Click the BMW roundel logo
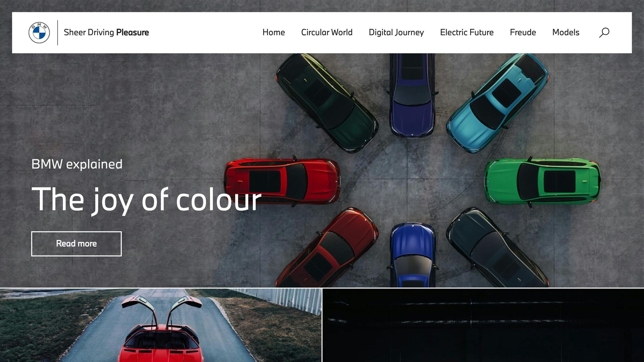Viewport: 644px width, 362px height. pyautogui.click(x=39, y=33)
